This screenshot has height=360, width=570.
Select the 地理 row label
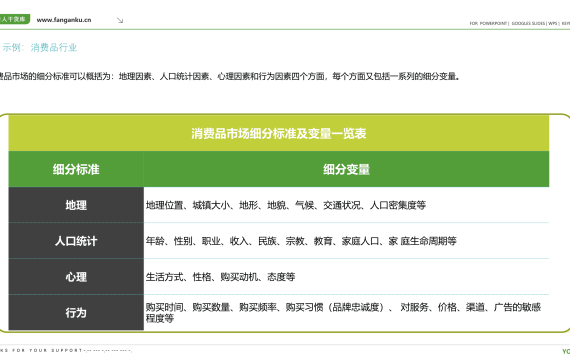[76, 205]
